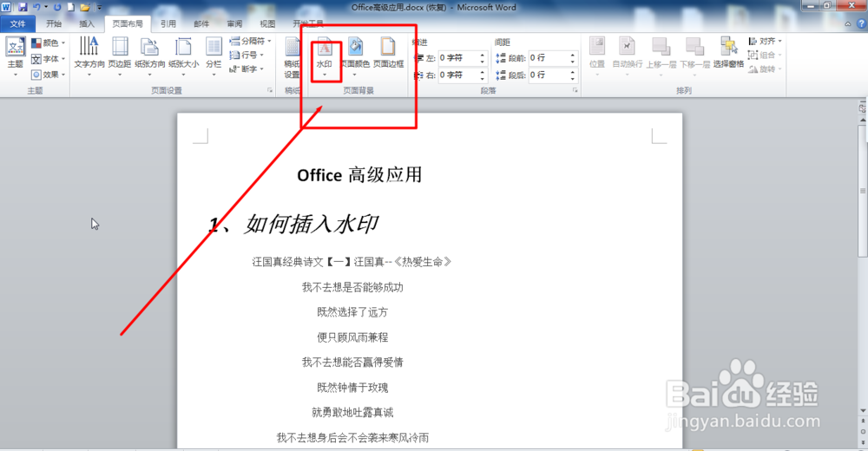Switch to the 插入 Insert tab
This screenshot has width=868, height=451.
(87, 23)
